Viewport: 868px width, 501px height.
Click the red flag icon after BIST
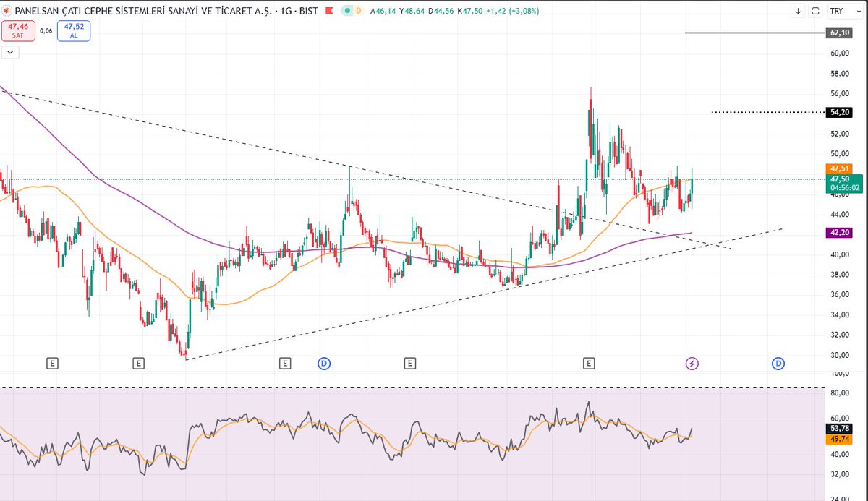tap(329, 11)
